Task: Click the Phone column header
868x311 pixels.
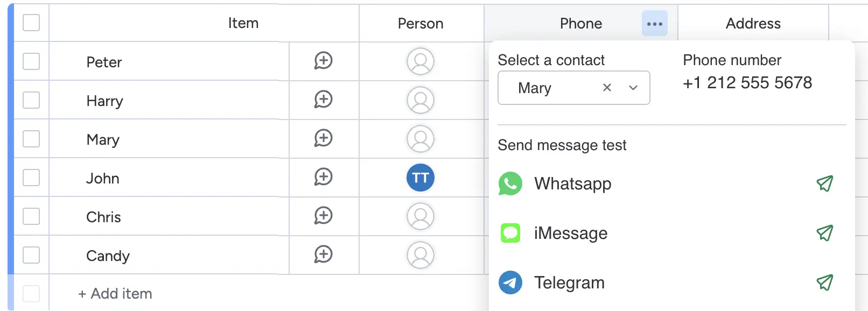Action: pyautogui.click(x=581, y=23)
